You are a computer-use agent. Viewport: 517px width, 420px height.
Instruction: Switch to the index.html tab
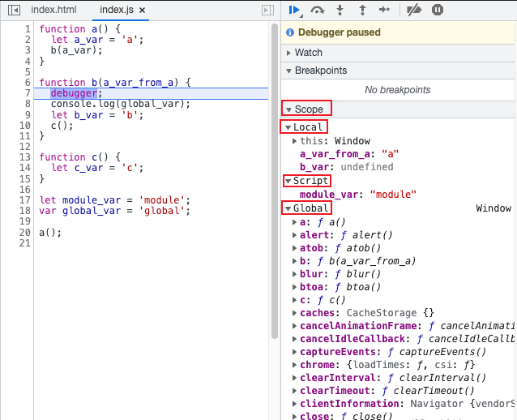[x=53, y=10]
